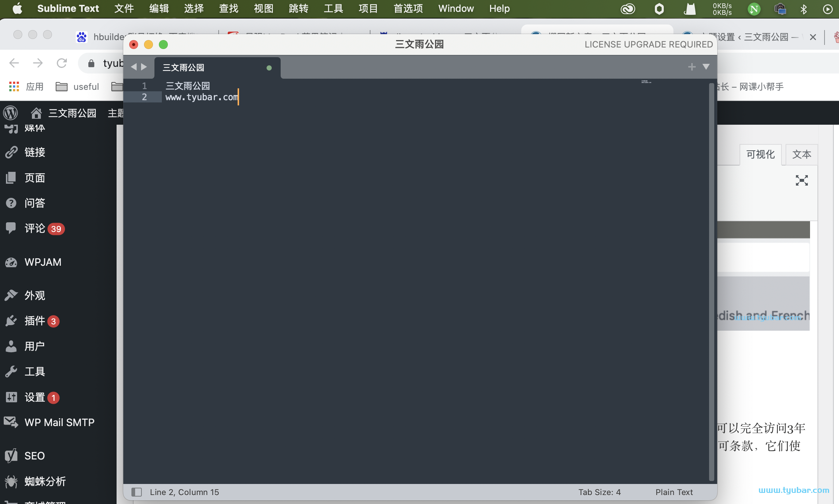
Task: Click the green N menu bar icon
Action: pos(754,9)
